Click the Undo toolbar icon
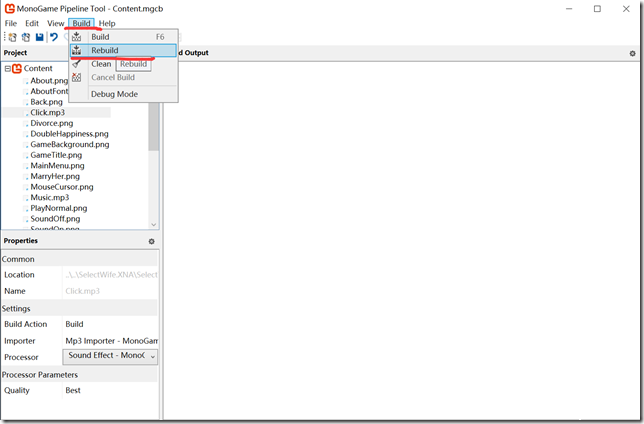 point(54,37)
